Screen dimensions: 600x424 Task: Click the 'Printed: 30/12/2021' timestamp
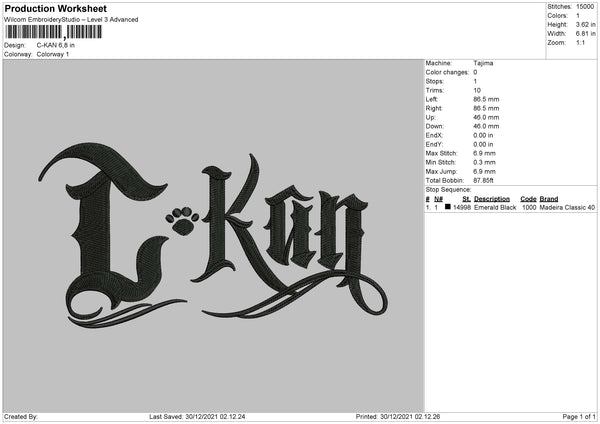click(x=398, y=417)
